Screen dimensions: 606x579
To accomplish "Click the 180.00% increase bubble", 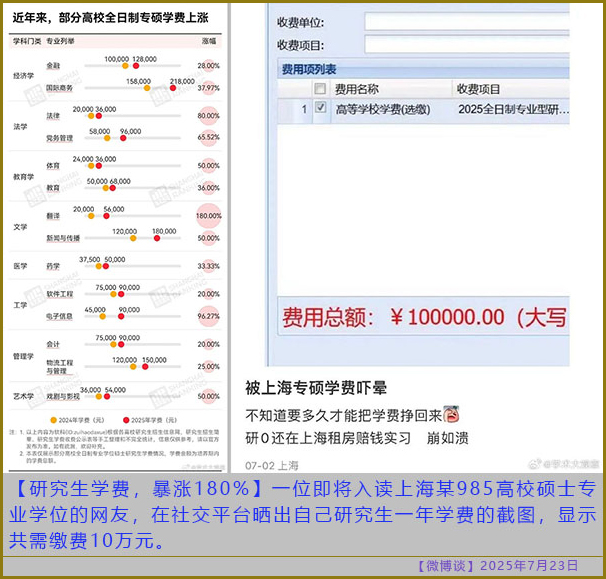I will coord(209,216).
